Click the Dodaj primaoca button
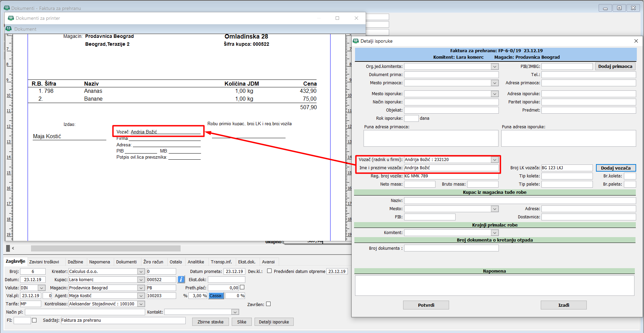Screen dimensions: 644x333 615,67
